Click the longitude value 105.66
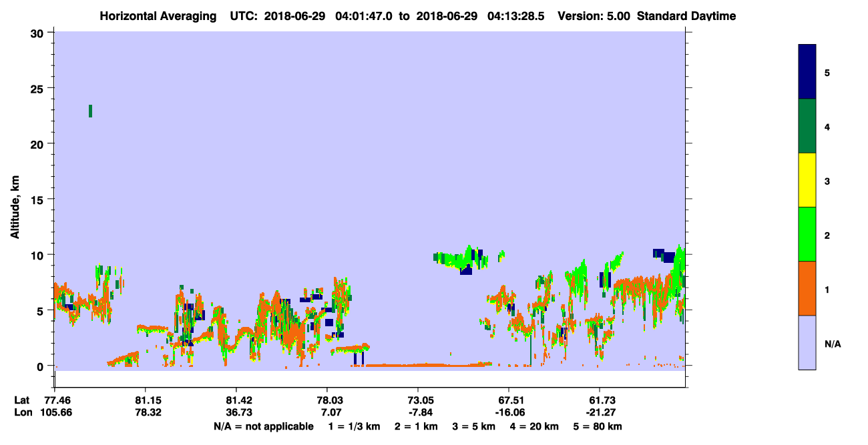Image resolution: width=868 pixels, height=445 pixels. pyautogui.click(x=55, y=412)
